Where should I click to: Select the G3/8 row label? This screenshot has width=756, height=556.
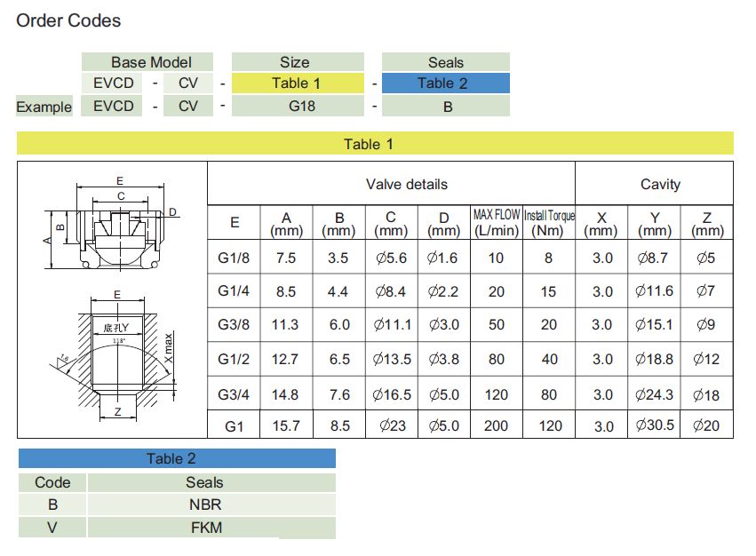click(234, 325)
